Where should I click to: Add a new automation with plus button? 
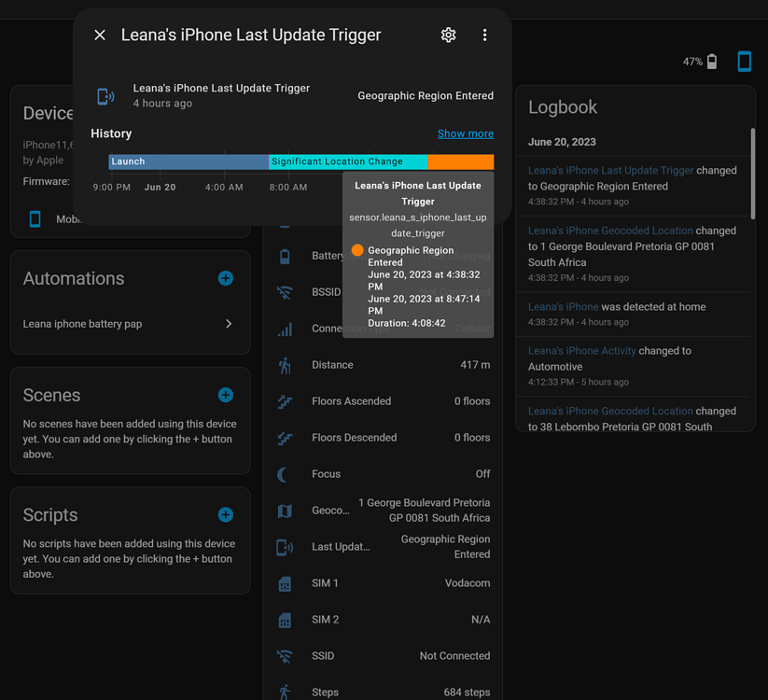click(x=225, y=278)
